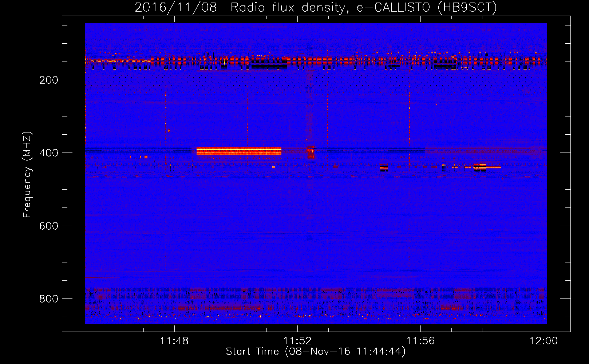Click the 600 frequency tick label
Image resolution: width=589 pixels, height=364 pixels.
point(49,226)
